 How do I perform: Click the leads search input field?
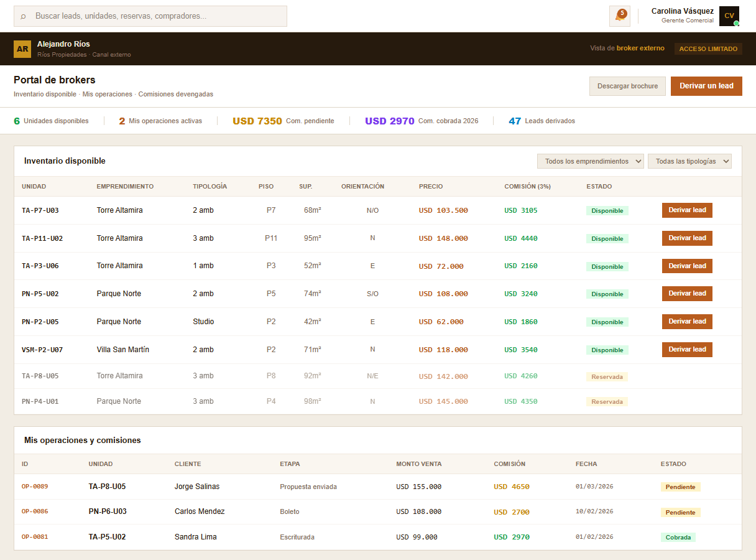click(x=149, y=16)
